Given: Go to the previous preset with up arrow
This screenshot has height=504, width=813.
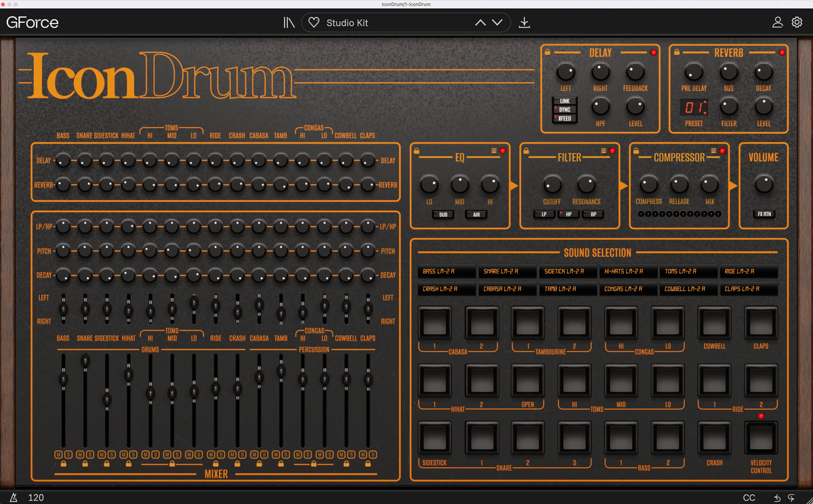Looking at the screenshot, I should [480, 22].
